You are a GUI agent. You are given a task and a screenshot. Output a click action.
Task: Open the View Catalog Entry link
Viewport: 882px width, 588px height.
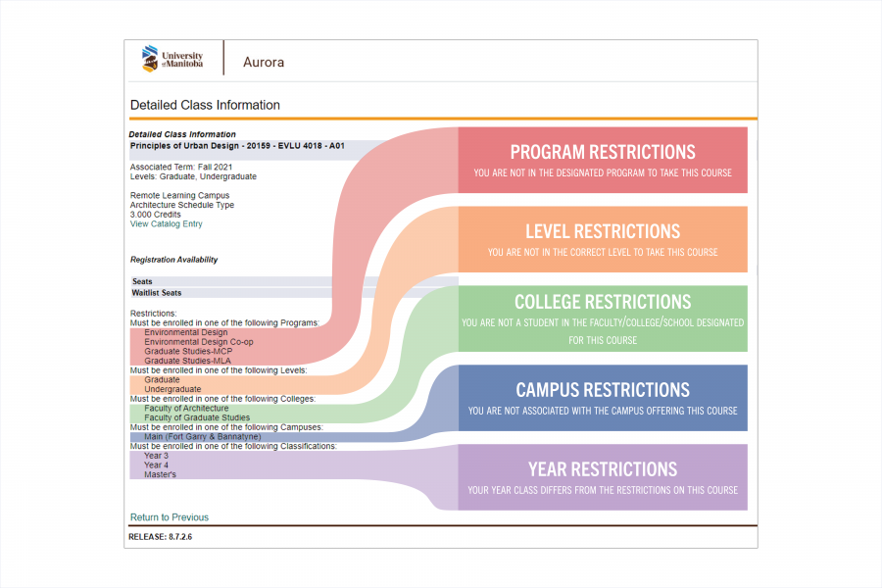[166, 224]
